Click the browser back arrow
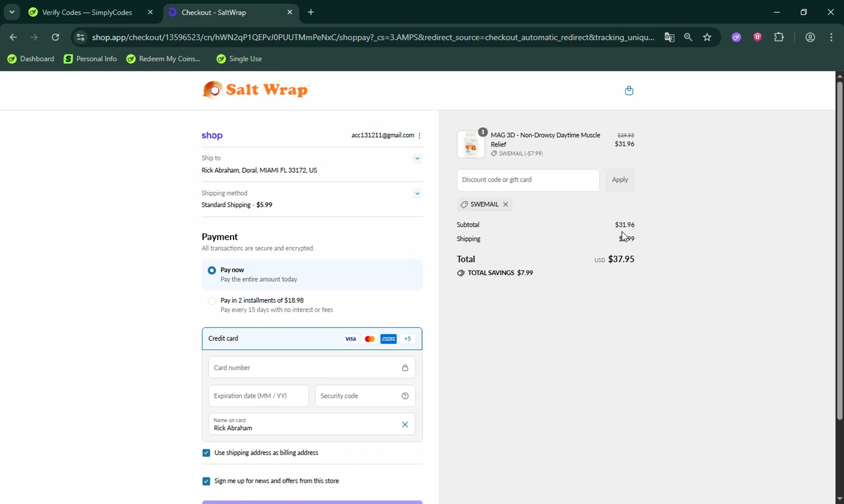Screen dimensions: 844x504 (14, 37)
